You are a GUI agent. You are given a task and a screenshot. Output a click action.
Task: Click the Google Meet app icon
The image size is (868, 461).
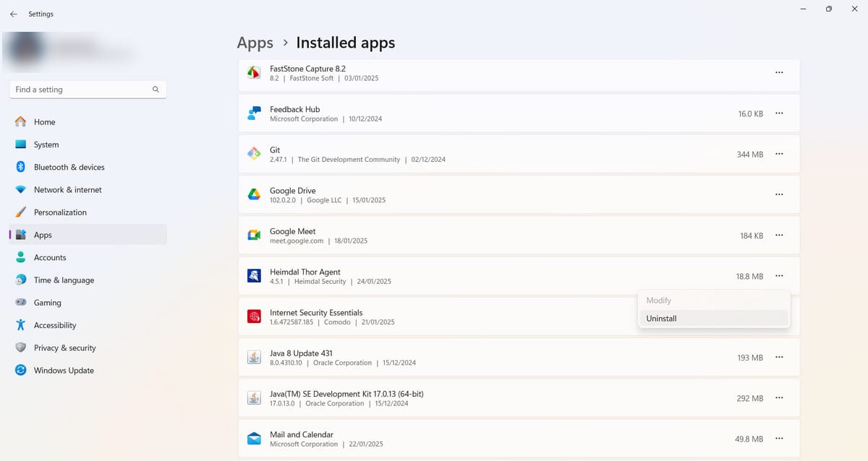point(254,235)
